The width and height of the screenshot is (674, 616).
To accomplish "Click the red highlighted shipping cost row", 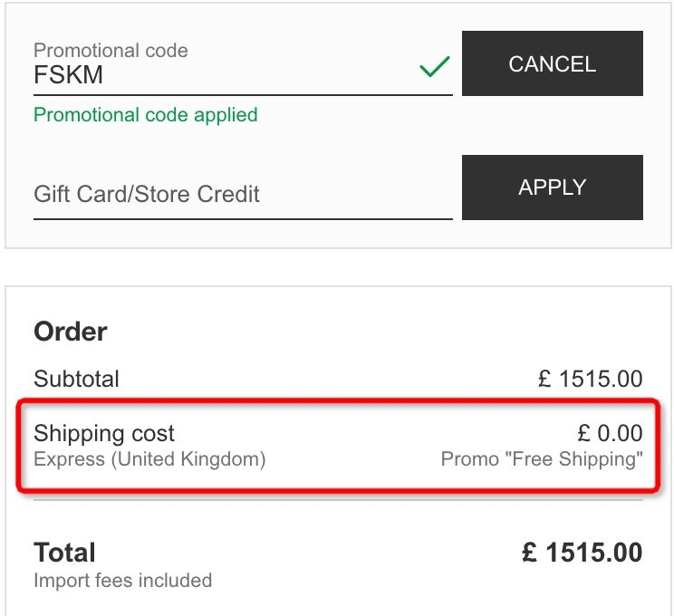I will pyautogui.click(x=335, y=446).
